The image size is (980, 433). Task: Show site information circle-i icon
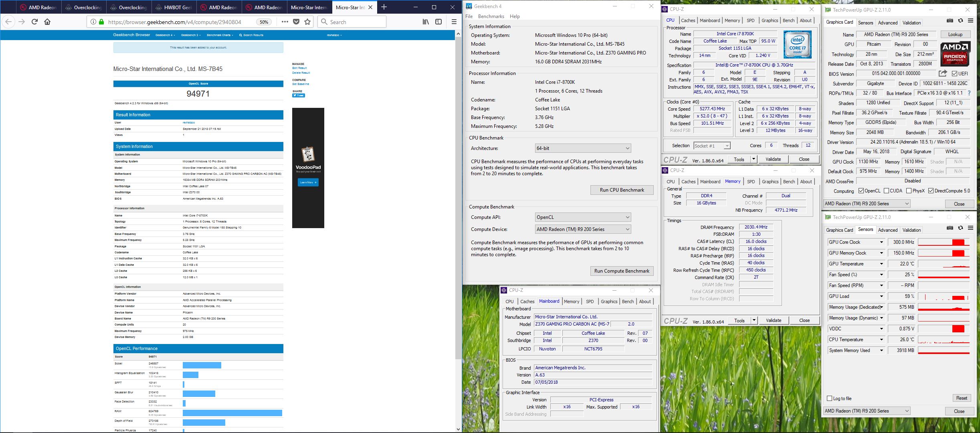[x=93, y=22]
